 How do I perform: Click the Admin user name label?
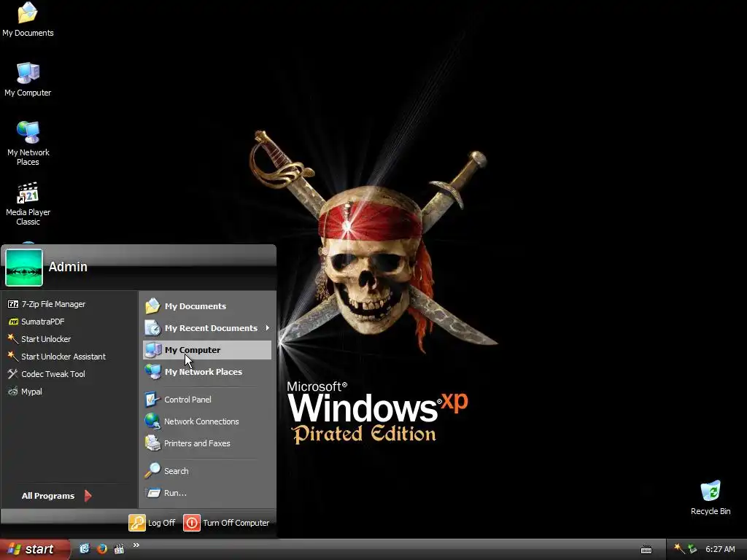point(68,267)
